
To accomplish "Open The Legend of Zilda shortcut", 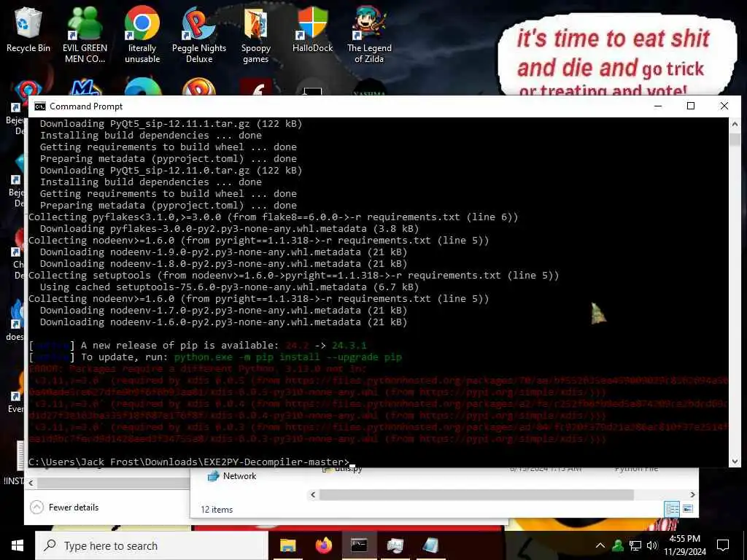I will click(x=369, y=34).
